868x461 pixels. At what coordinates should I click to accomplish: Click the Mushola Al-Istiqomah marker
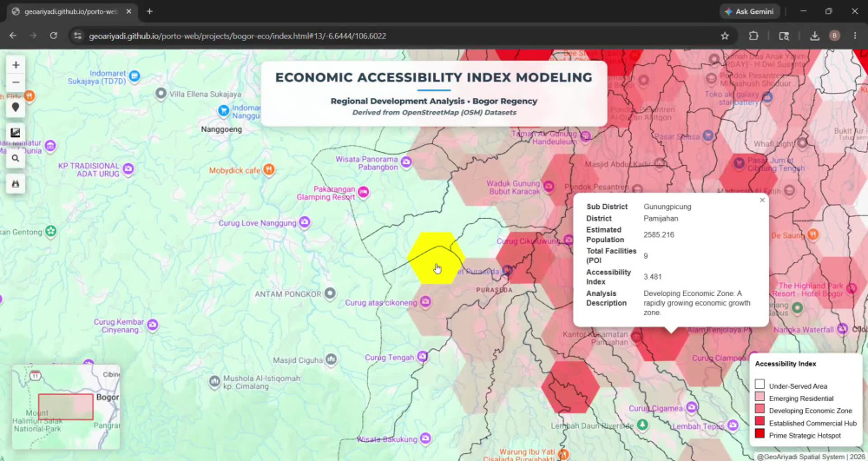[x=214, y=382]
